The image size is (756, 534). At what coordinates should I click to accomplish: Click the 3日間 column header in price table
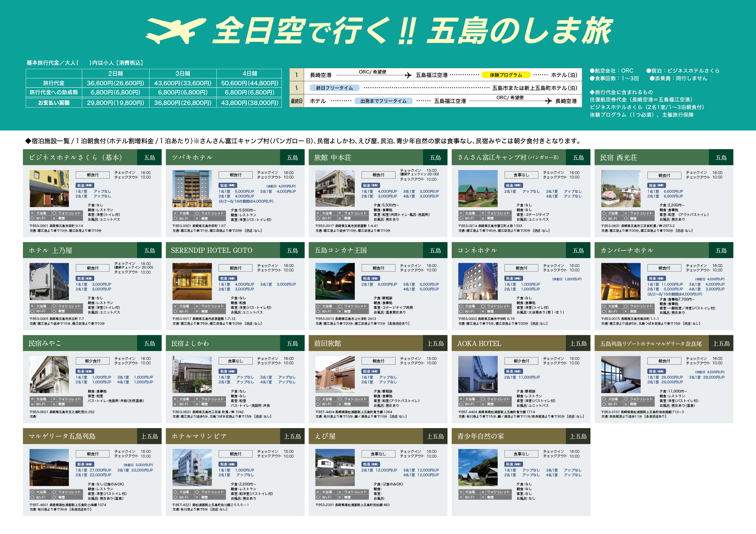(183, 73)
